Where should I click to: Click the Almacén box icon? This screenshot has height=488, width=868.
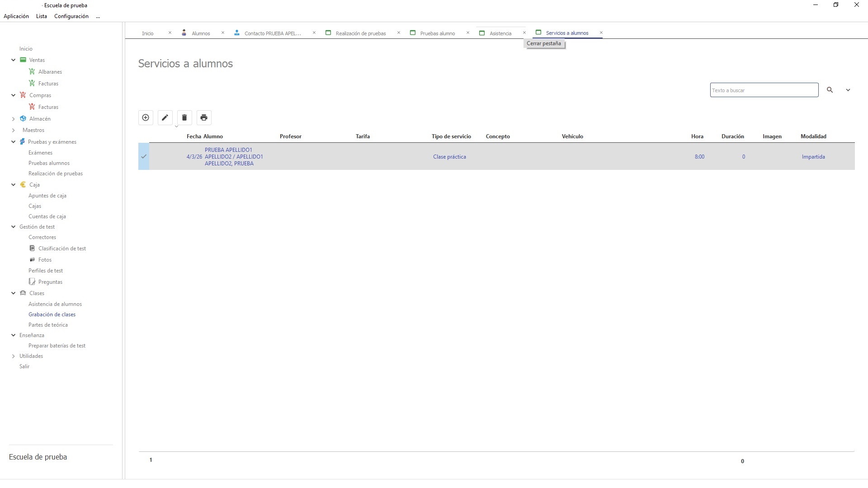[x=23, y=119]
